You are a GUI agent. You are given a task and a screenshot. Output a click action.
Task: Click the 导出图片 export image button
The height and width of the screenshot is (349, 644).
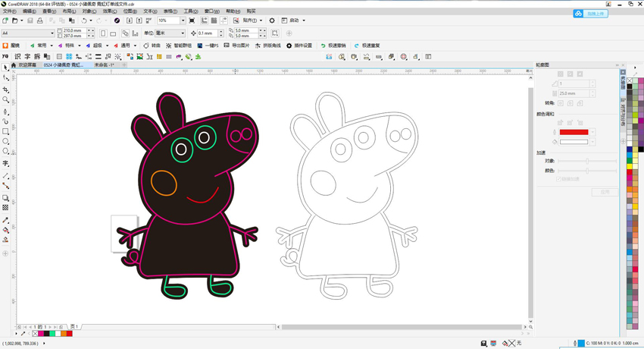tap(236, 46)
